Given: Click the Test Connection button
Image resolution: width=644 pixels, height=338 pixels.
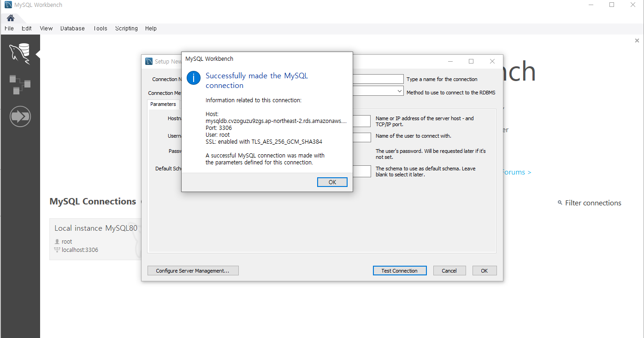Looking at the screenshot, I should [x=400, y=271].
